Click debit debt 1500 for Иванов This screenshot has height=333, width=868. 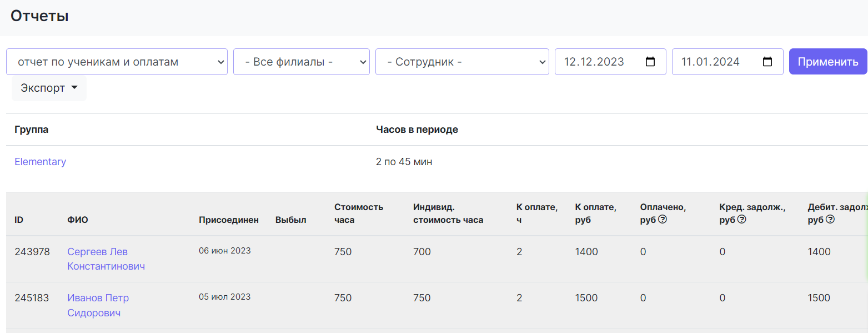pyautogui.click(x=819, y=298)
